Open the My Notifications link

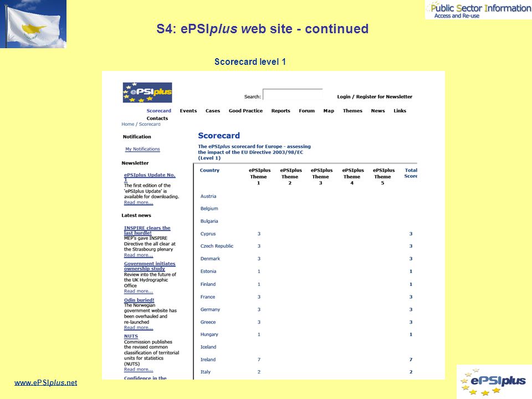[142, 149]
